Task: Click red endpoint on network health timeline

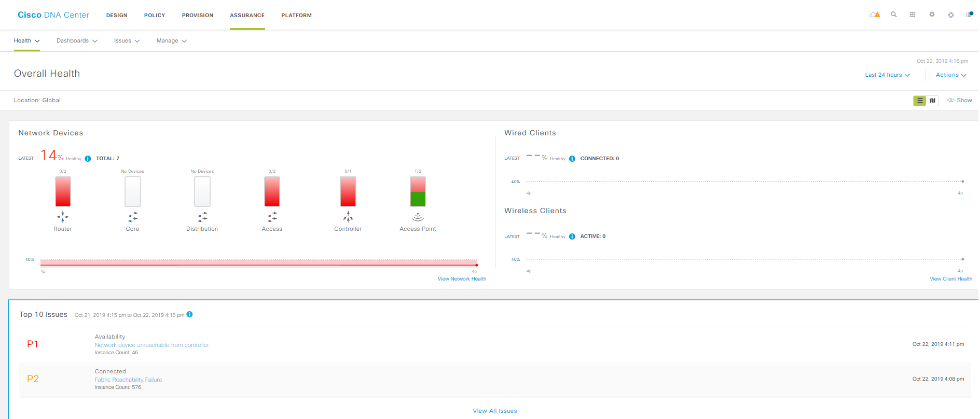Action: [x=477, y=265]
